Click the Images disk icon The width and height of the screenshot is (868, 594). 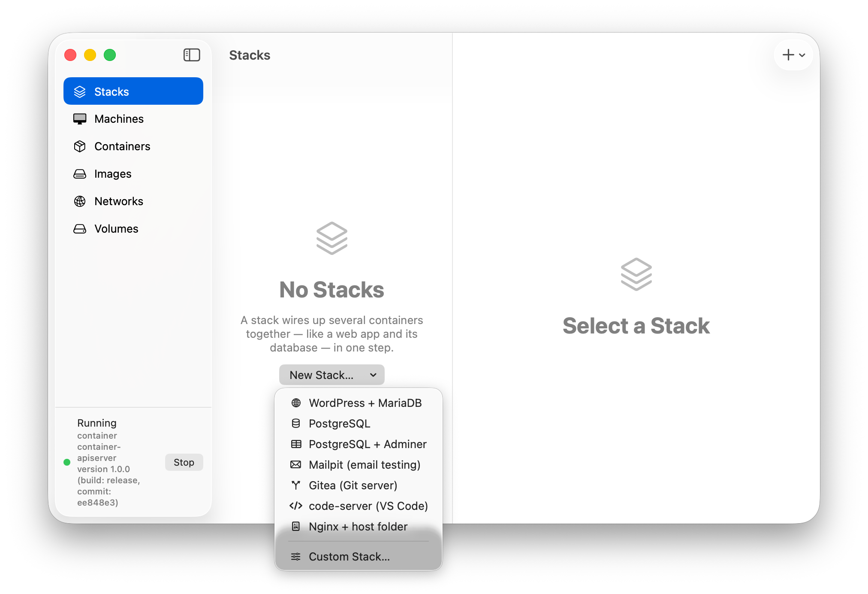pyautogui.click(x=80, y=174)
